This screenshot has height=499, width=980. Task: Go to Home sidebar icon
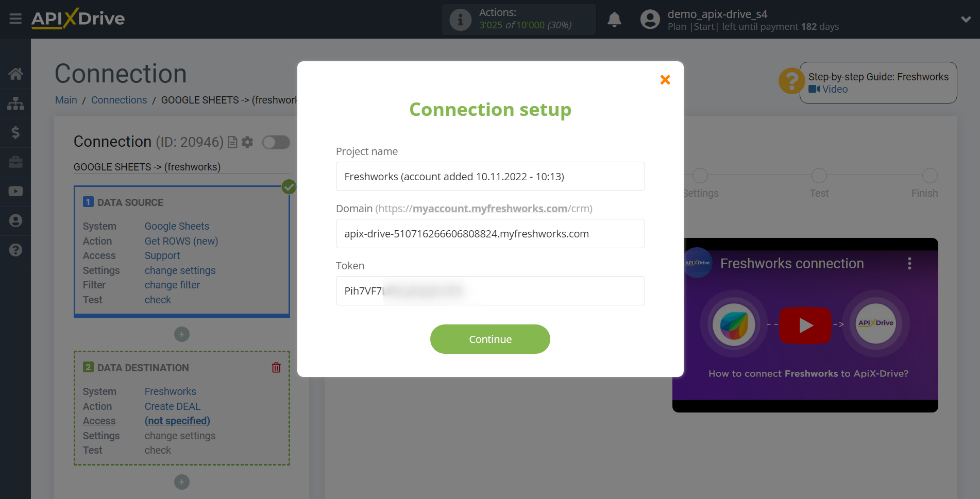15,74
